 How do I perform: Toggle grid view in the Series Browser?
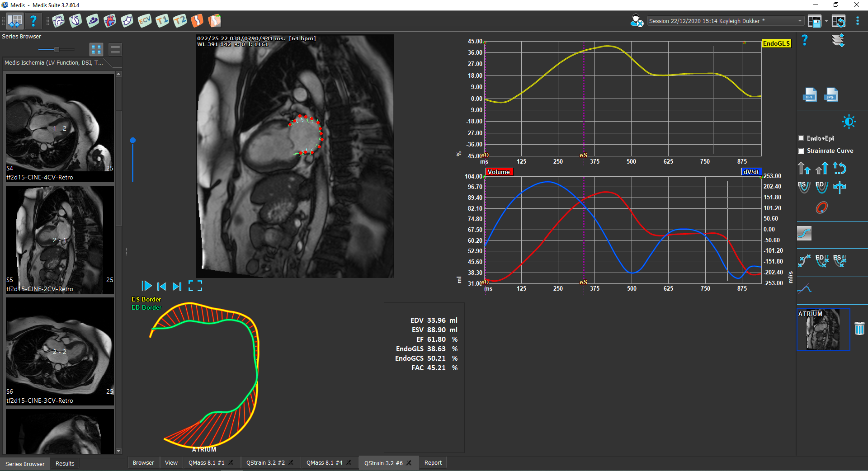coord(96,49)
